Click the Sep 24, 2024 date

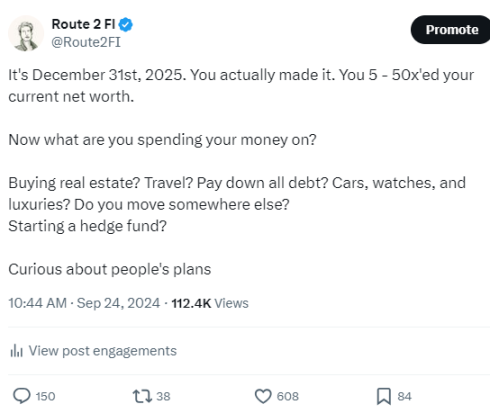coord(118,303)
